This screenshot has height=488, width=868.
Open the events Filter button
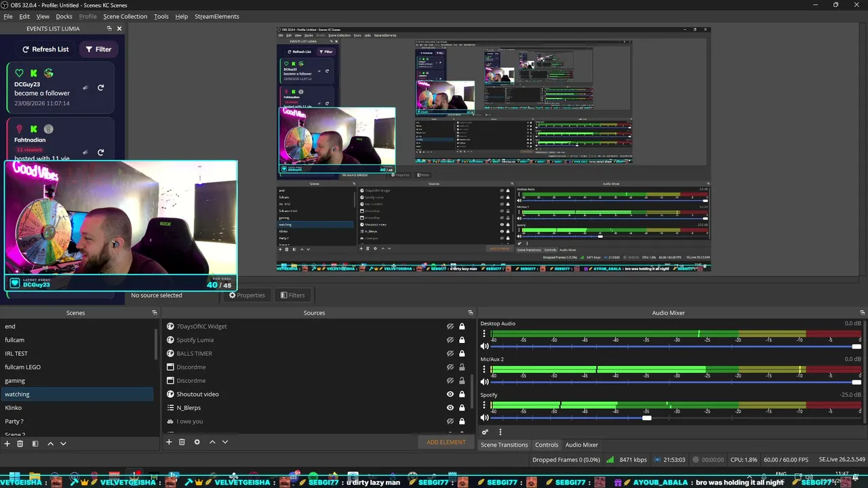[98, 49]
